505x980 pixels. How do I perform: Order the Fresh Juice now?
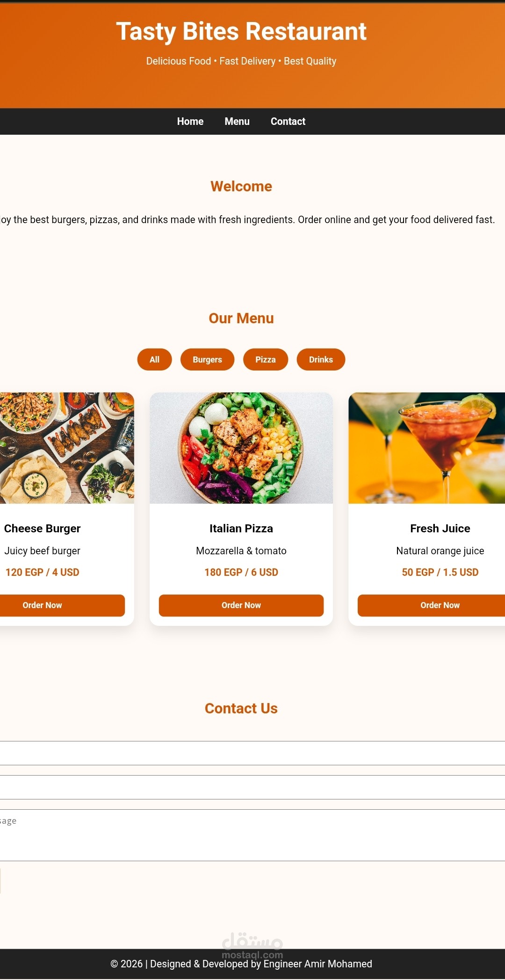click(x=431, y=605)
